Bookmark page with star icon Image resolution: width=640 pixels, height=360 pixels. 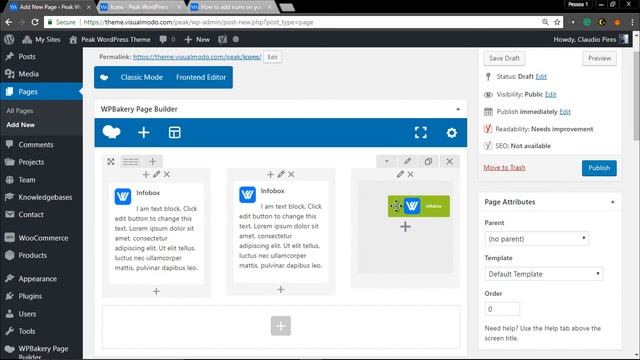[x=557, y=22]
